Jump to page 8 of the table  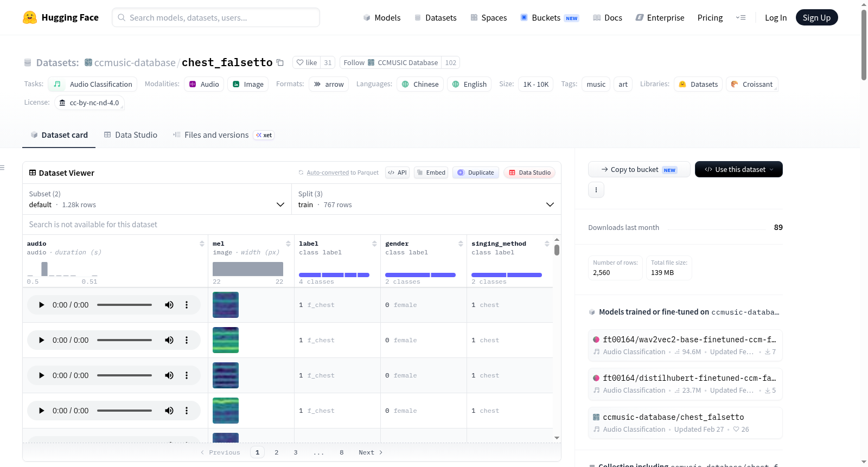(342, 452)
